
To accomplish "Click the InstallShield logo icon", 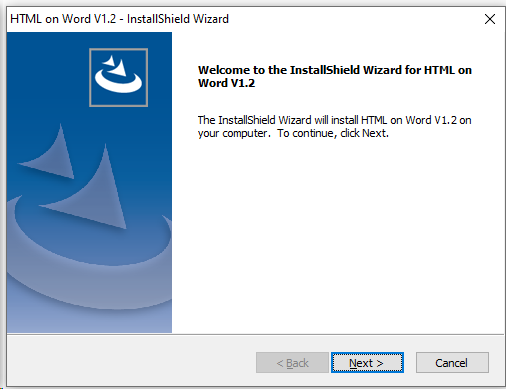I will pyautogui.click(x=118, y=77).
